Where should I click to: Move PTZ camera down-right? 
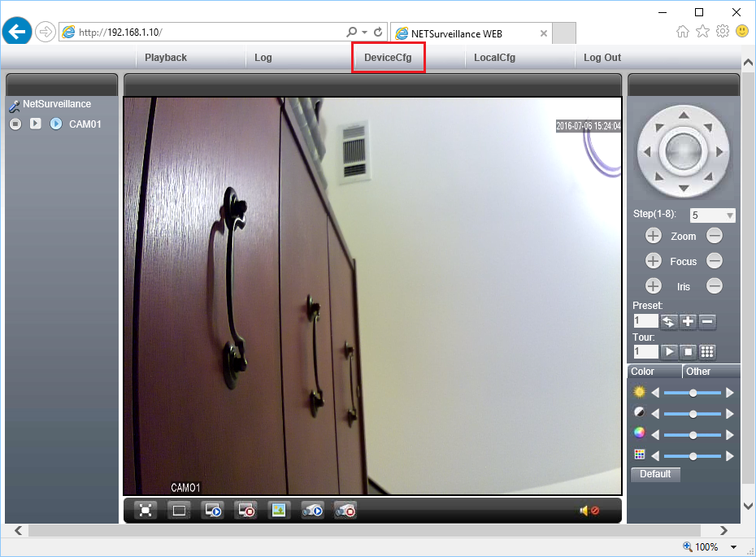coord(708,176)
